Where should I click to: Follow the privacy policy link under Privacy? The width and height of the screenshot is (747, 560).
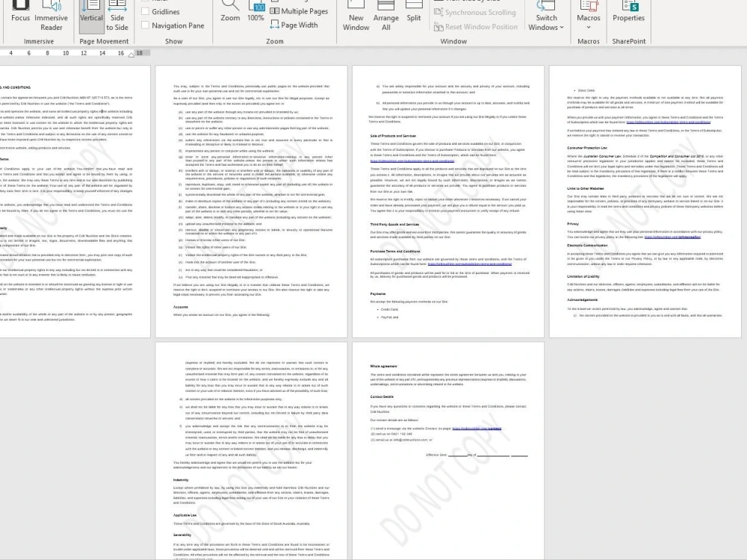(672, 237)
